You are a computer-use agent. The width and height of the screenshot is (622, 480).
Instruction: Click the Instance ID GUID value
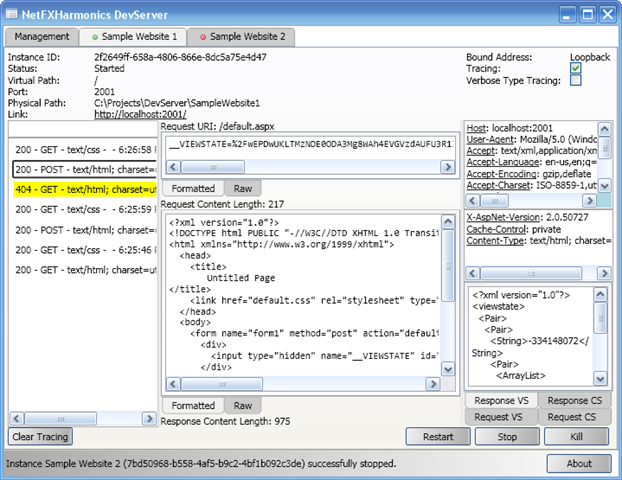[x=180, y=57]
